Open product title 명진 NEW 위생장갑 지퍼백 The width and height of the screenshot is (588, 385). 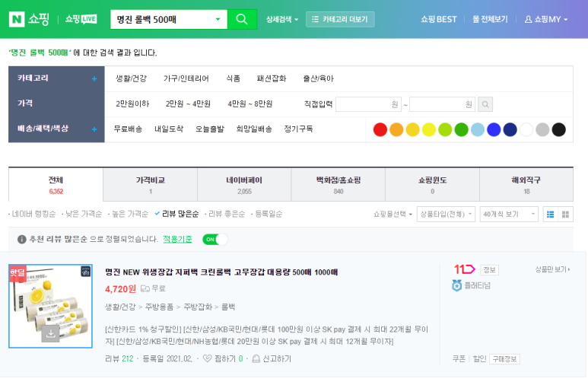coord(221,272)
